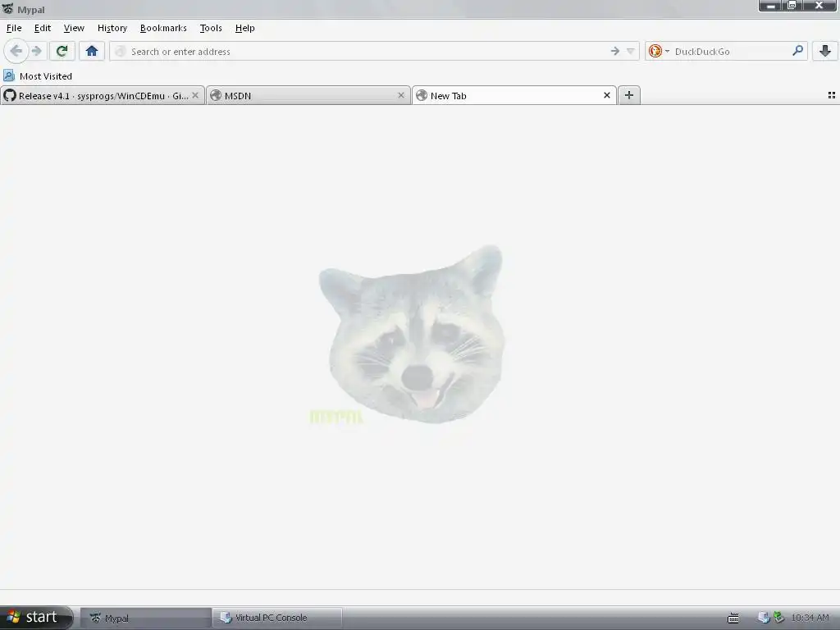Screen dimensions: 840x630
Task: Open the Tools menu
Action: 211,28
